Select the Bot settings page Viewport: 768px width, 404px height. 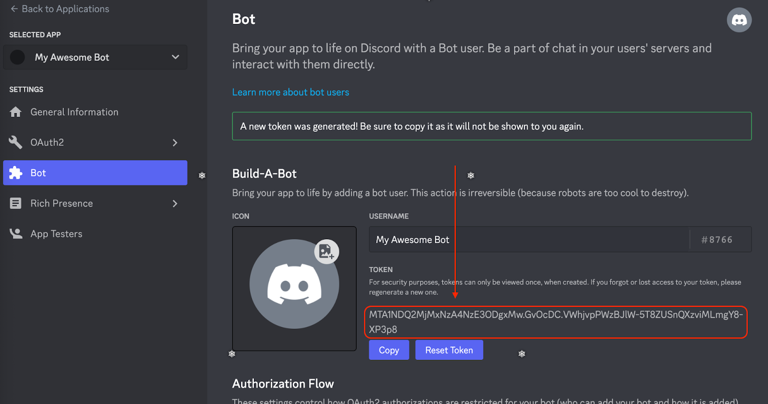(x=95, y=173)
